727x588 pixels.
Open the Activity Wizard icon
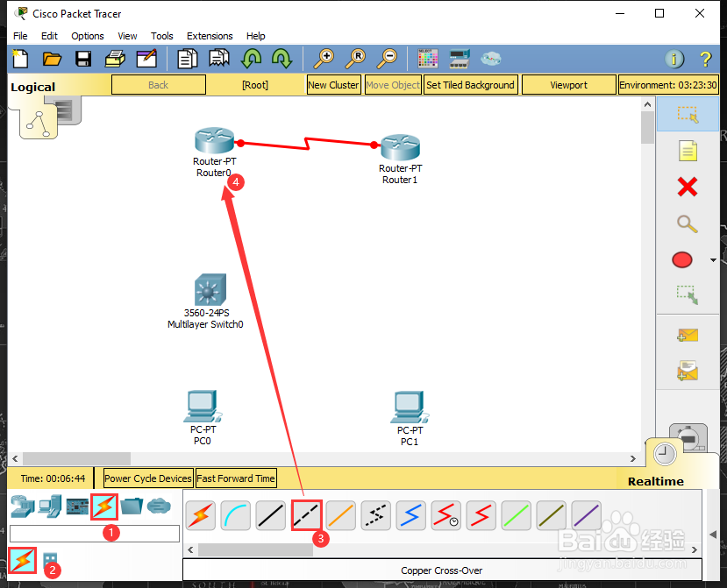tap(146, 59)
